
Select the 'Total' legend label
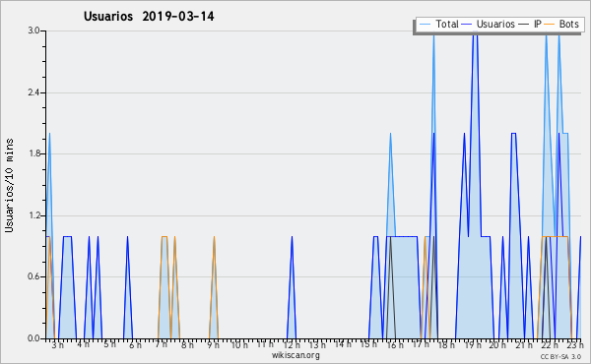coord(447,24)
